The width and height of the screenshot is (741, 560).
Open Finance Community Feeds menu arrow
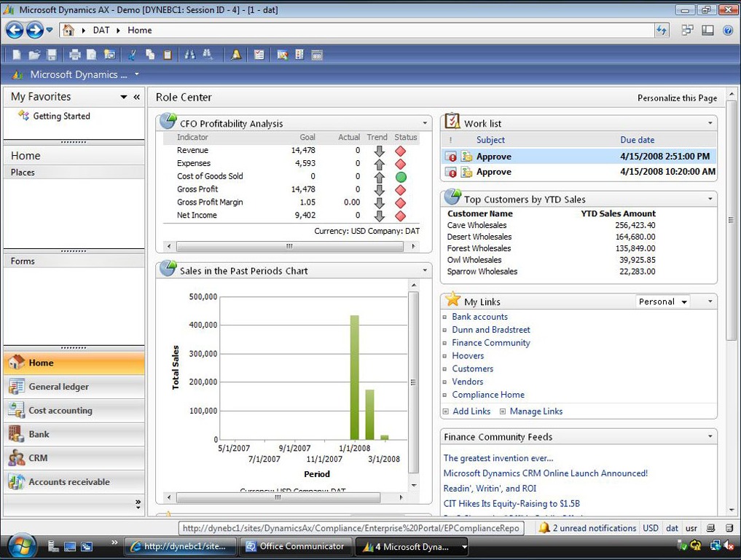[x=710, y=436]
